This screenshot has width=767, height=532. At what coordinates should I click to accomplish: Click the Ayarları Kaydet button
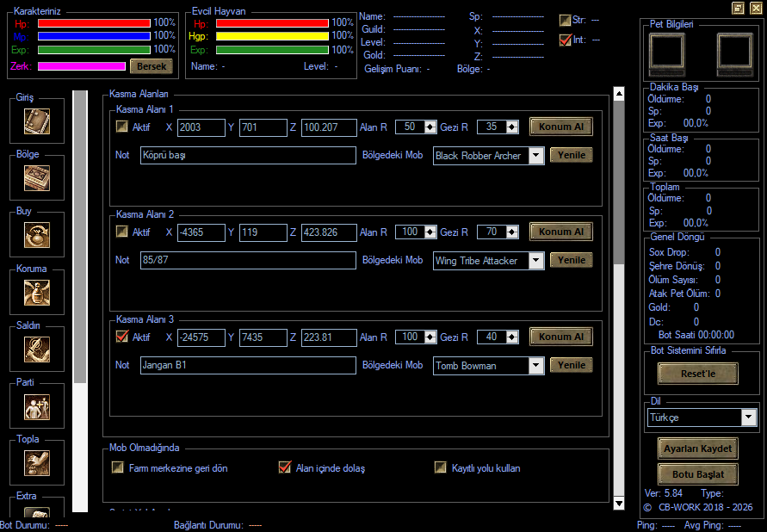pyautogui.click(x=698, y=448)
